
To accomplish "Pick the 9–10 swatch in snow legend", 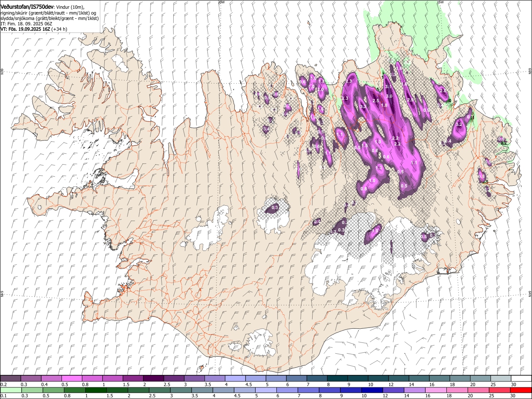I will click(357, 379).
